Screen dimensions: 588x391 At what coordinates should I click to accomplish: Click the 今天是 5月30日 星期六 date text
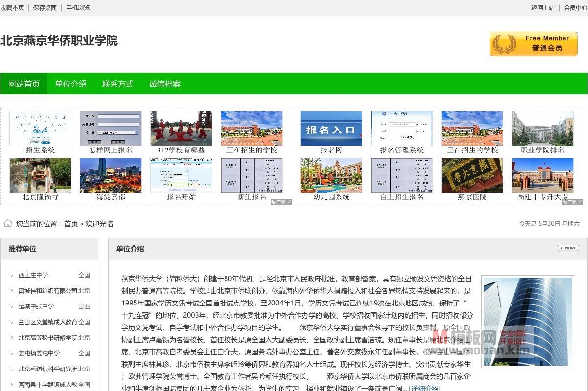[x=549, y=224]
